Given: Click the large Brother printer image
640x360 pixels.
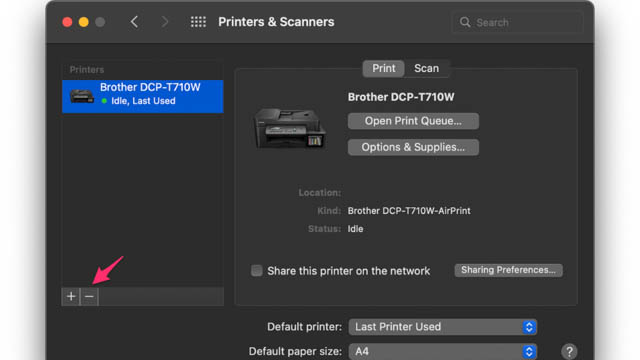Looking at the screenshot, I should point(289,128).
